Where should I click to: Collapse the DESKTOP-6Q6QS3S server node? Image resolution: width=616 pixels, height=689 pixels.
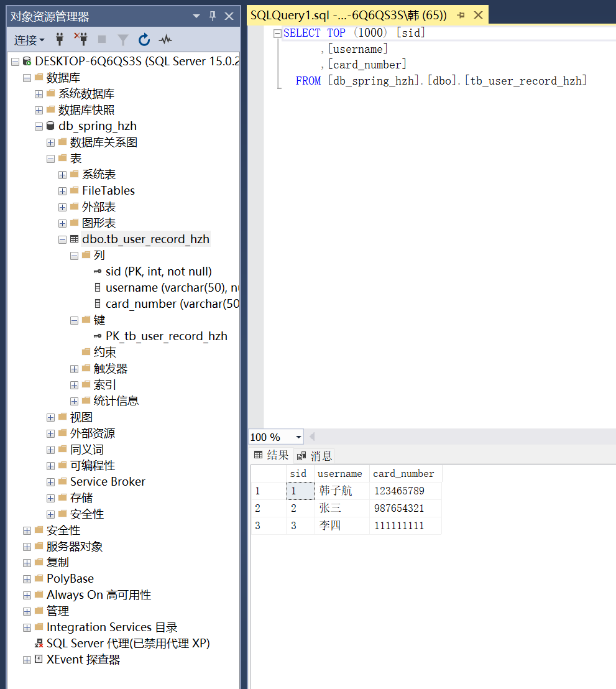16,62
